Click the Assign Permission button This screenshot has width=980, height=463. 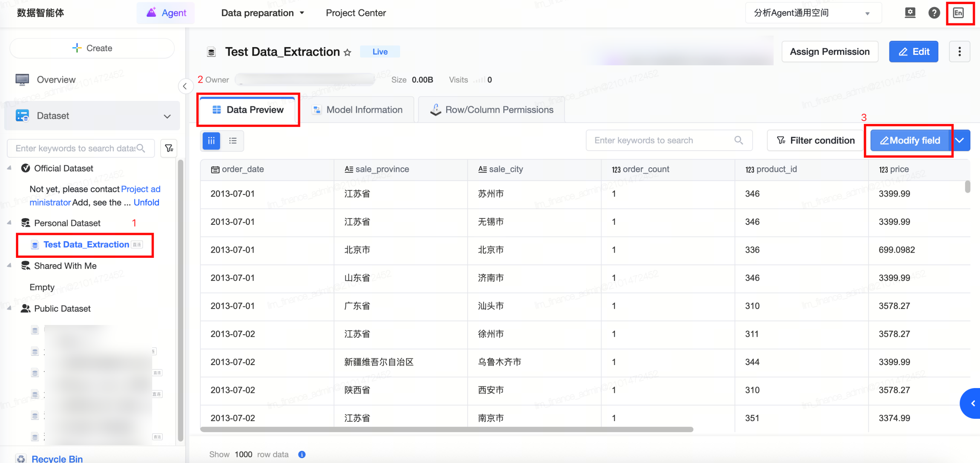829,52
